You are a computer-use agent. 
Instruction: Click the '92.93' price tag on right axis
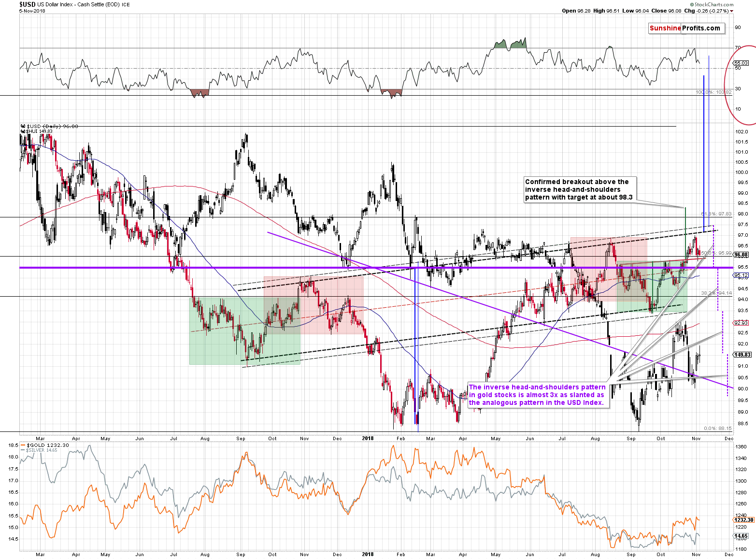(741, 323)
